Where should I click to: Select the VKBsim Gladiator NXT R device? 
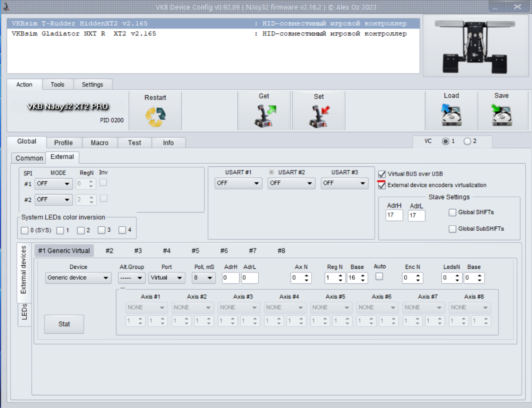pos(84,34)
